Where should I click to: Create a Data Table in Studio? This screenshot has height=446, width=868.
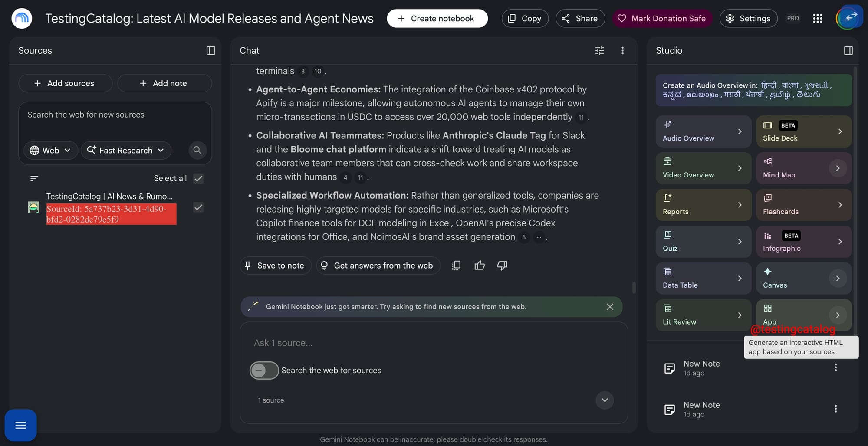pyautogui.click(x=703, y=279)
